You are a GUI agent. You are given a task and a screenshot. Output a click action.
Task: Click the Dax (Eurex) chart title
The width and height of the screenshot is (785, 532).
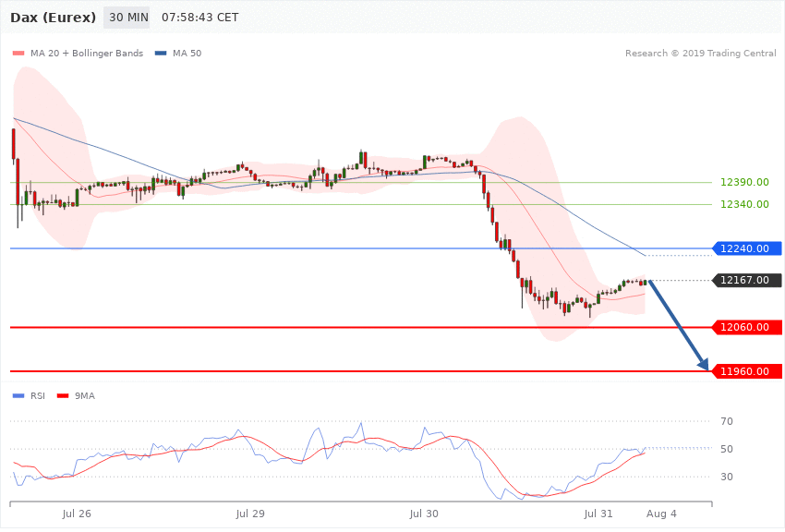point(53,18)
